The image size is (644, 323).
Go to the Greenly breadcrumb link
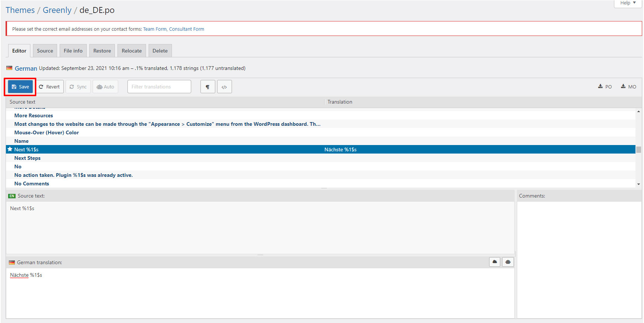click(x=57, y=10)
